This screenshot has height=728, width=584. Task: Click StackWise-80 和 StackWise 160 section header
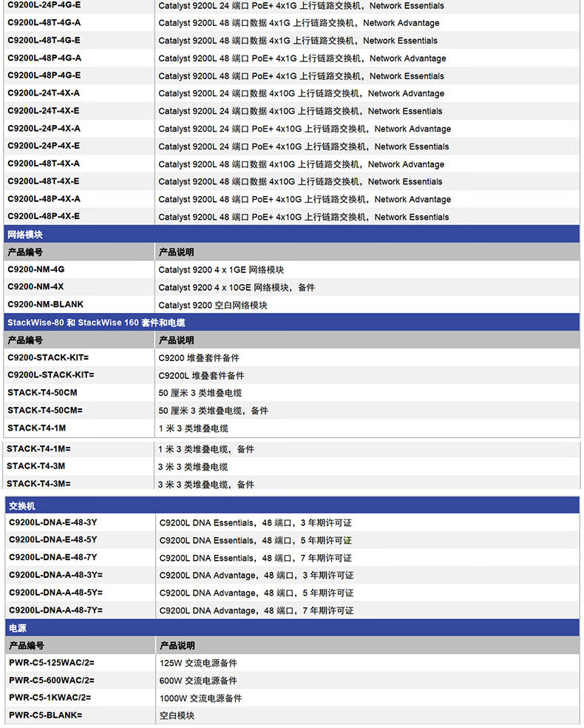[x=291, y=323]
